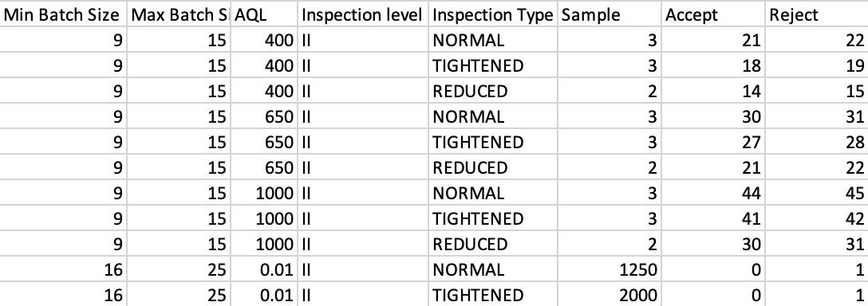868x306 pixels.
Task: Click the AQL column header cell
Action: click(x=264, y=14)
